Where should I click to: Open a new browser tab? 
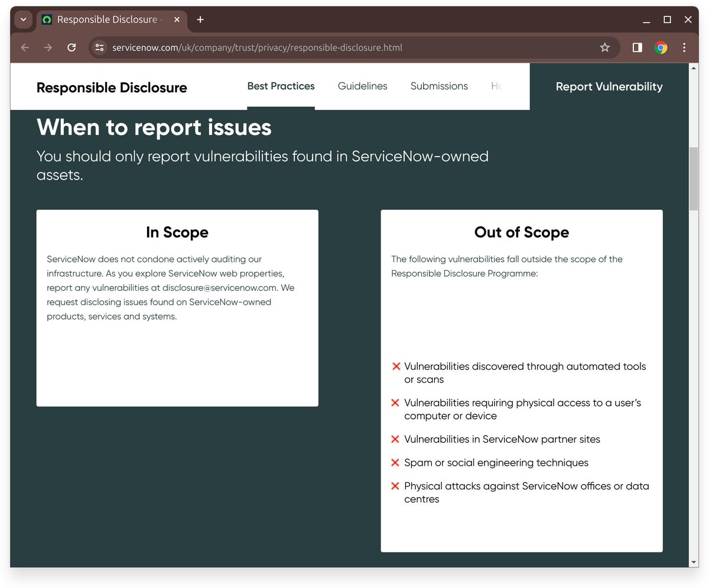200,20
